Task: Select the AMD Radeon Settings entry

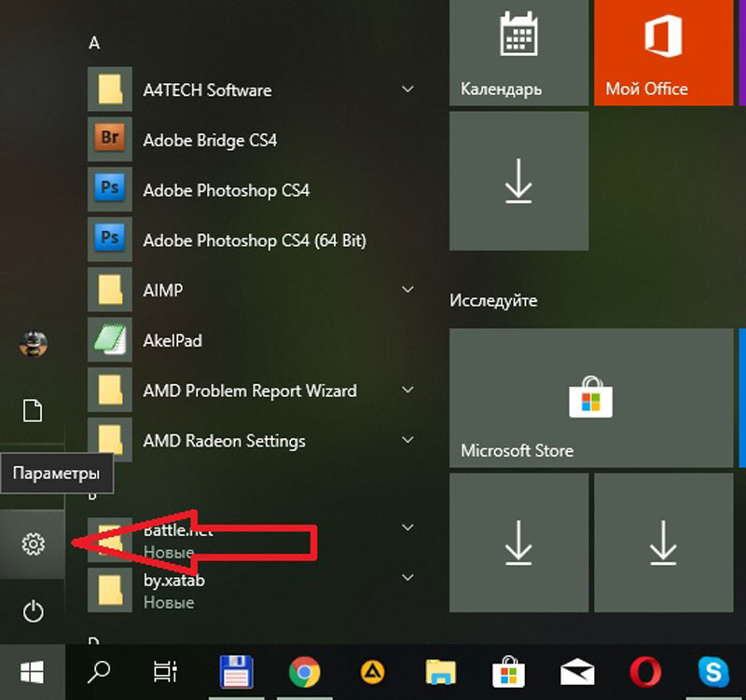Action: (225, 441)
